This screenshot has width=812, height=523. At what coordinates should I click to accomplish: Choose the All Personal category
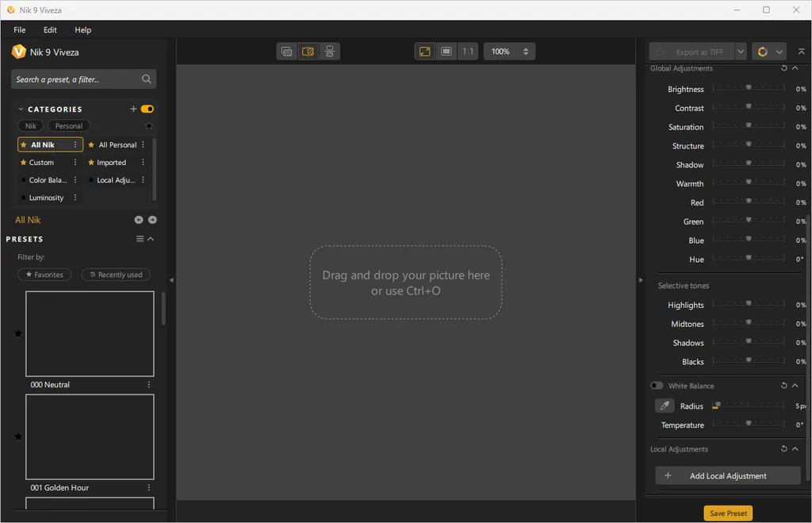click(x=117, y=144)
